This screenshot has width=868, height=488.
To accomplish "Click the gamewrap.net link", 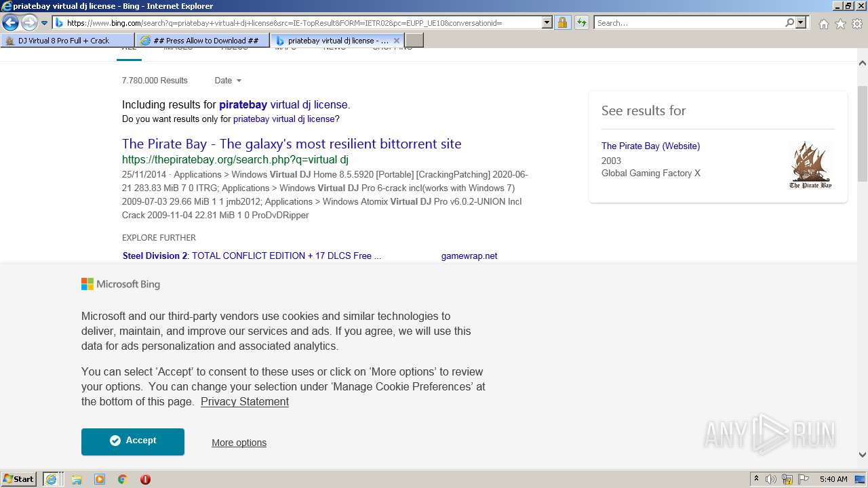I will pyautogui.click(x=469, y=256).
